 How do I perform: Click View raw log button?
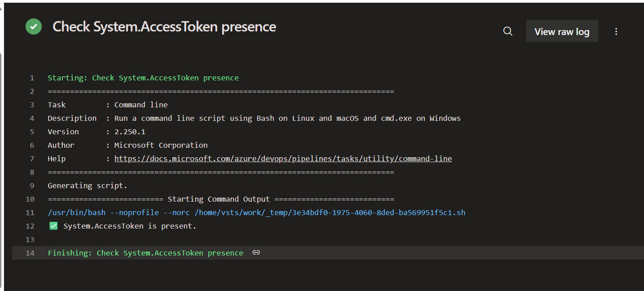click(562, 31)
